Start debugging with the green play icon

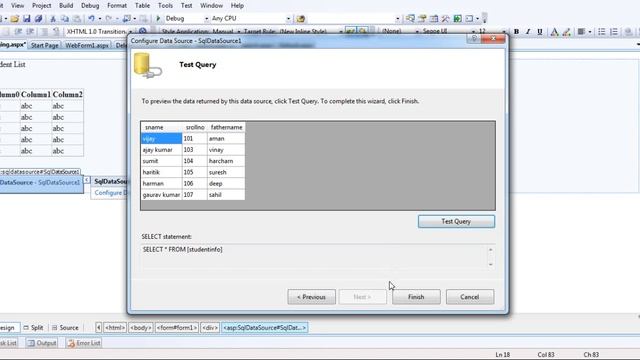[x=158, y=18]
